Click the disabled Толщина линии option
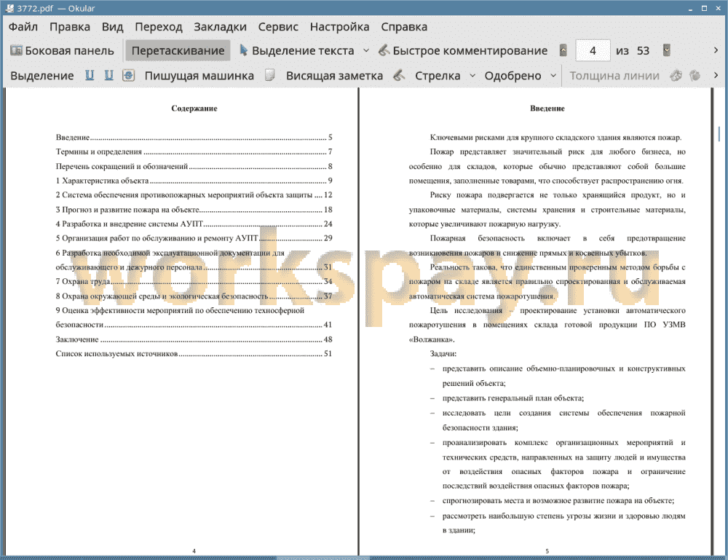Image resolution: width=728 pixels, height=560 pixels. click(x=614, y=76)
